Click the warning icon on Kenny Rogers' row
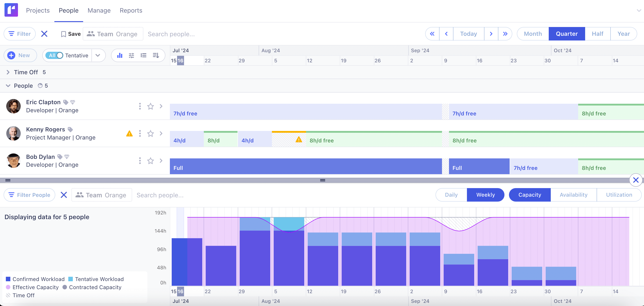This screenshot has height=306, width=644. pyautogui.click(x=129, y=133)
